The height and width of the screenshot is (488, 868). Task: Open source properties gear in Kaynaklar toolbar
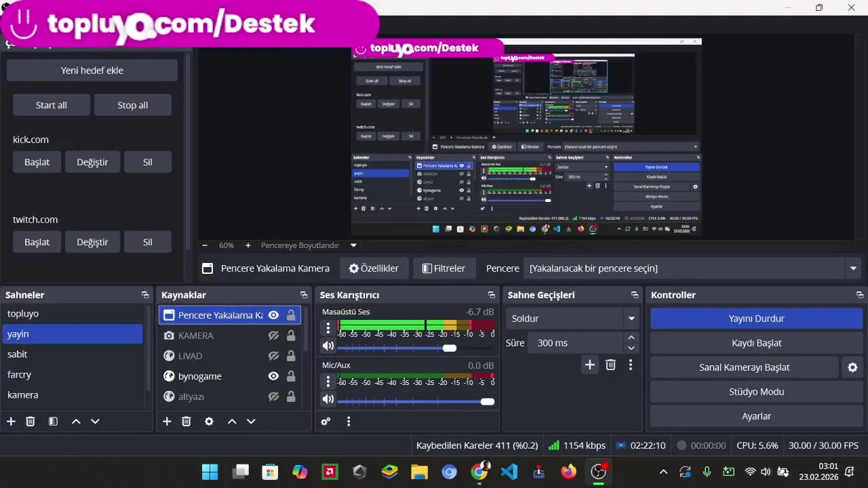[209, 422]
